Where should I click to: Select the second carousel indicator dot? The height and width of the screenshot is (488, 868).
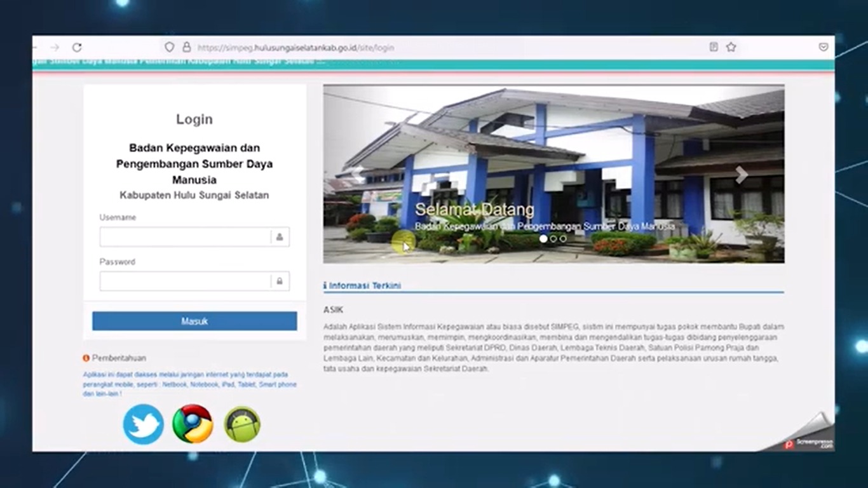coord(553,239)
